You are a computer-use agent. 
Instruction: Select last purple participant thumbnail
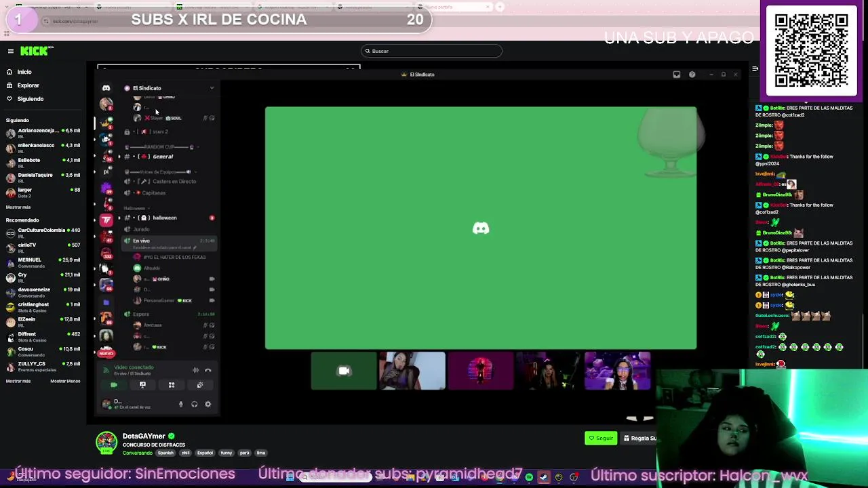tap(617, 371)
